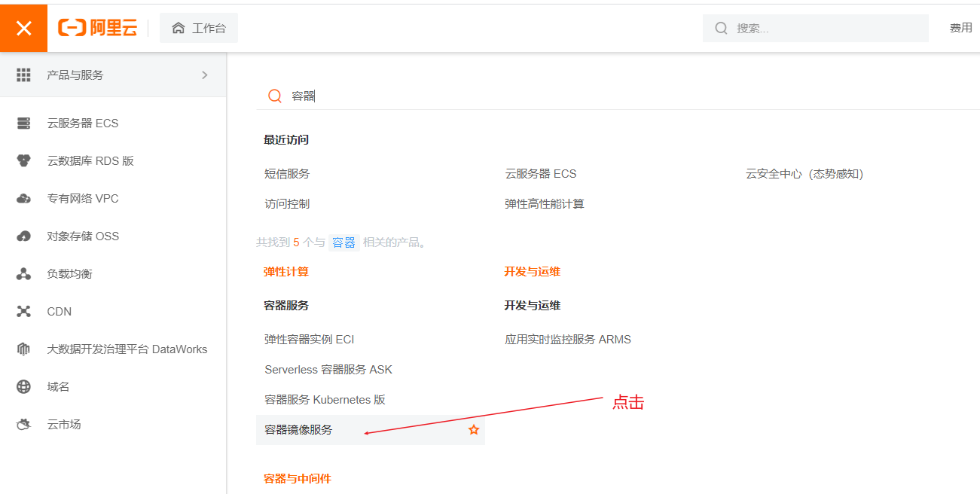The height and width of the screenshot is (494, 980).
Task: Open 容器镜像服务
Action: [x=298, y=429]
